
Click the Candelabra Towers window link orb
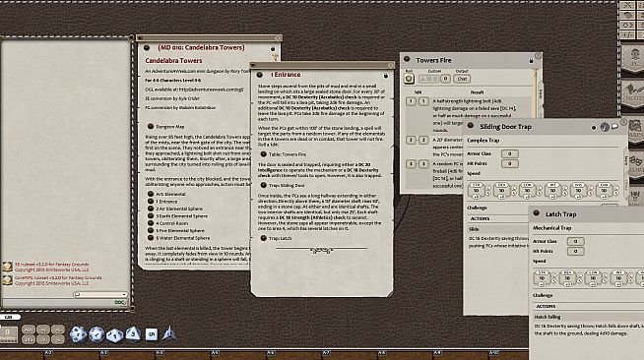click(147, 47)
